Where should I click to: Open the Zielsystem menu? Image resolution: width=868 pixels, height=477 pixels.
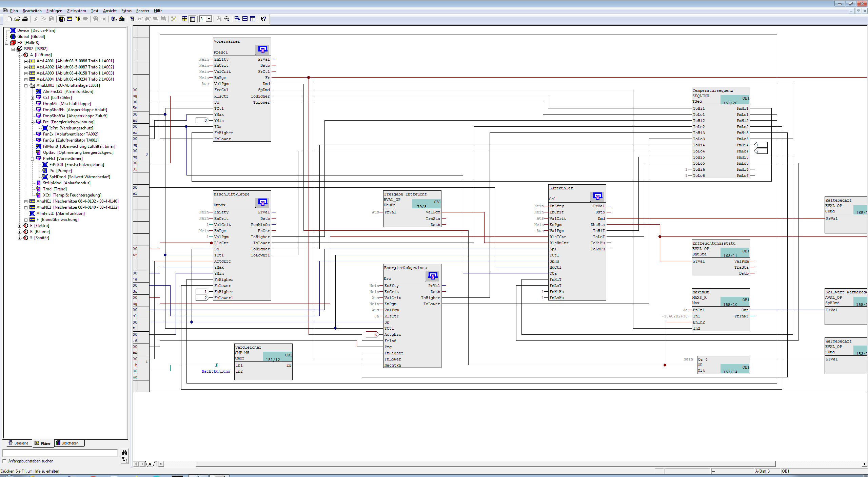pyautogui.click(x=76, y=11)
